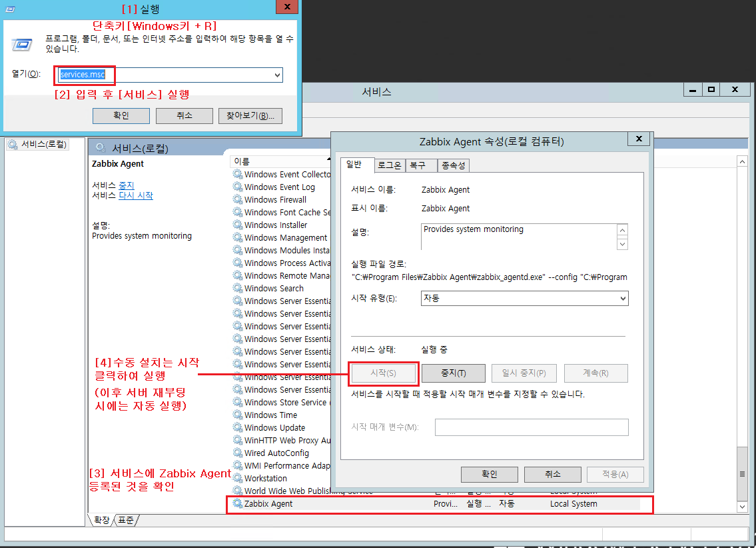Click 취소 in the Run dialog
This screenshot has width=756, height=548.
pos(185,116)
